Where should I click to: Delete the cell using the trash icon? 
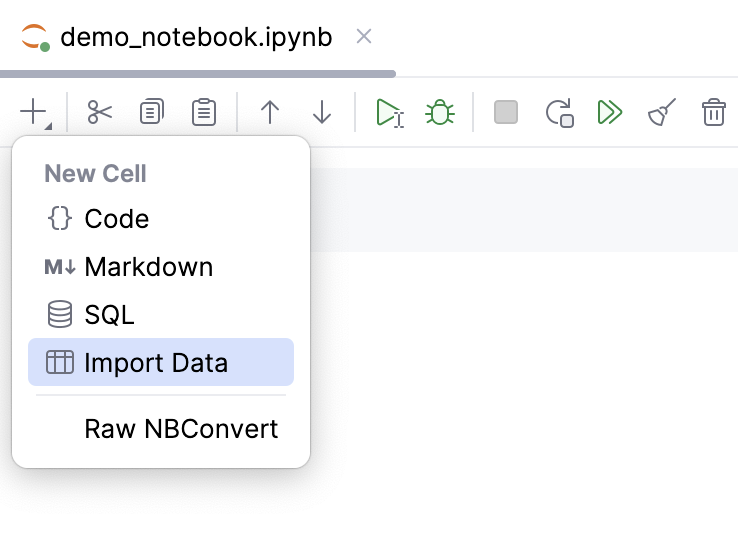[713, 112]
